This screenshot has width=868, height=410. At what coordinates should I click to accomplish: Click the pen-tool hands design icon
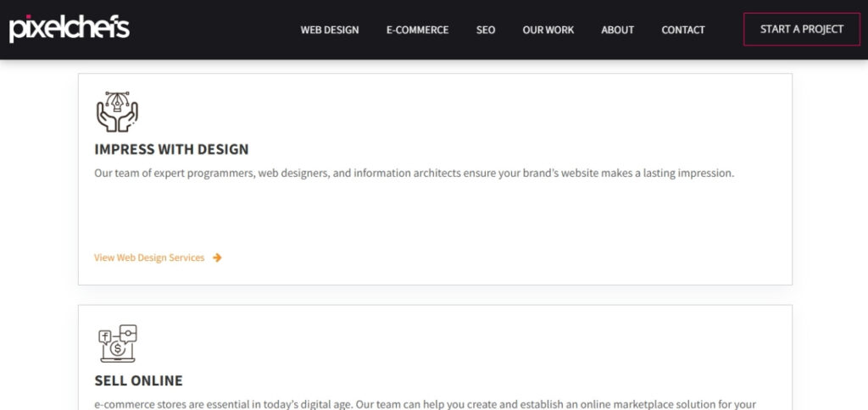117,112
